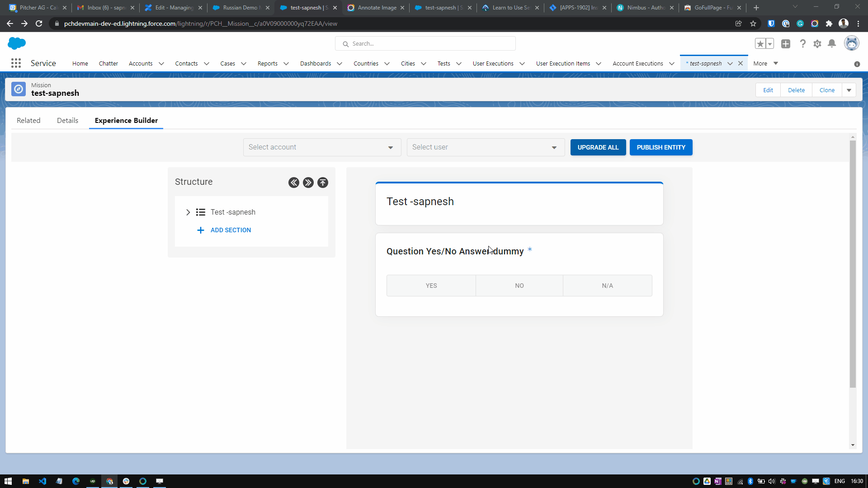Switch to the Related tab
Image resolution: width=868 pixels, height=488 pixels.
coord(28,121)
